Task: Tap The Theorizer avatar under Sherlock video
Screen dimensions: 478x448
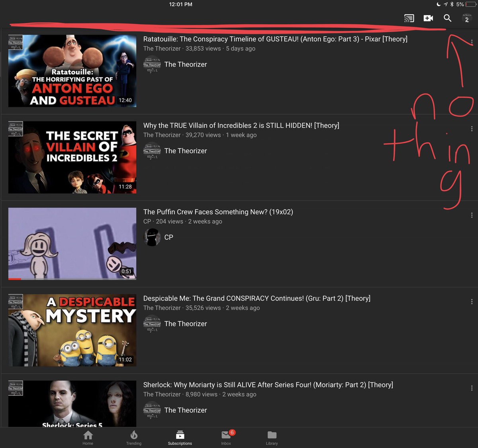Action: point(152,410)
